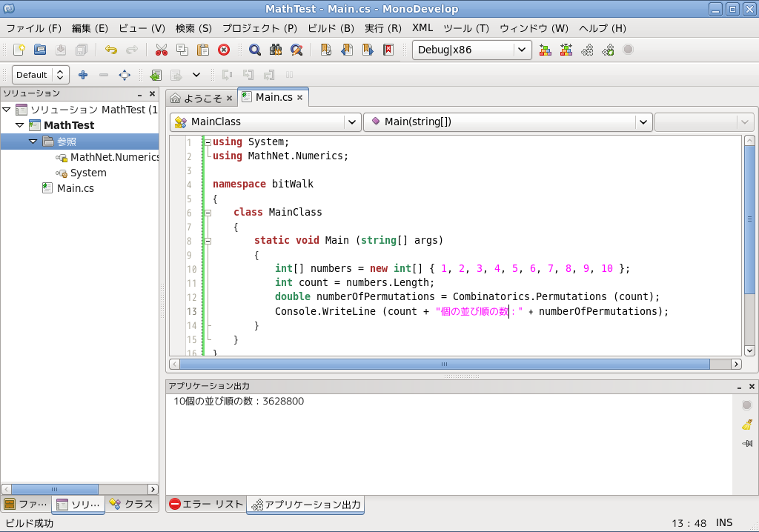Screen dimensions: 759x532
Task: Collapse the MathTest project node
Action: pyautogui.click(x=20, y=125)
